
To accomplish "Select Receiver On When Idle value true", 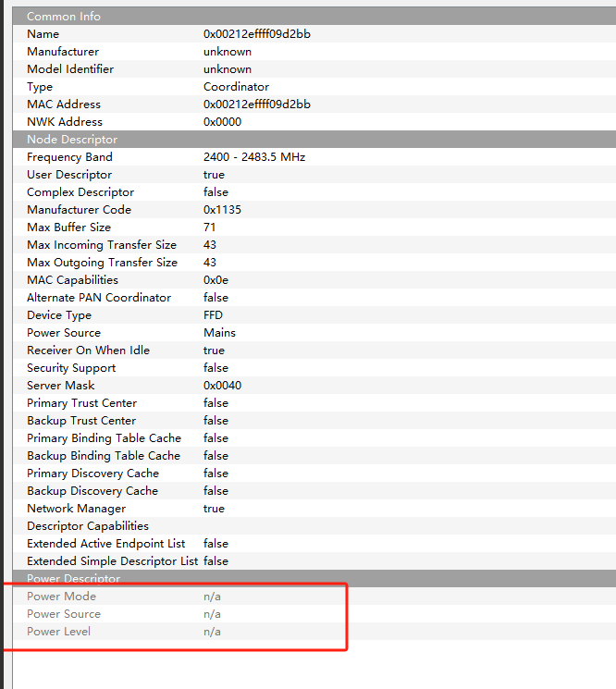I will (x=214, y=351).
